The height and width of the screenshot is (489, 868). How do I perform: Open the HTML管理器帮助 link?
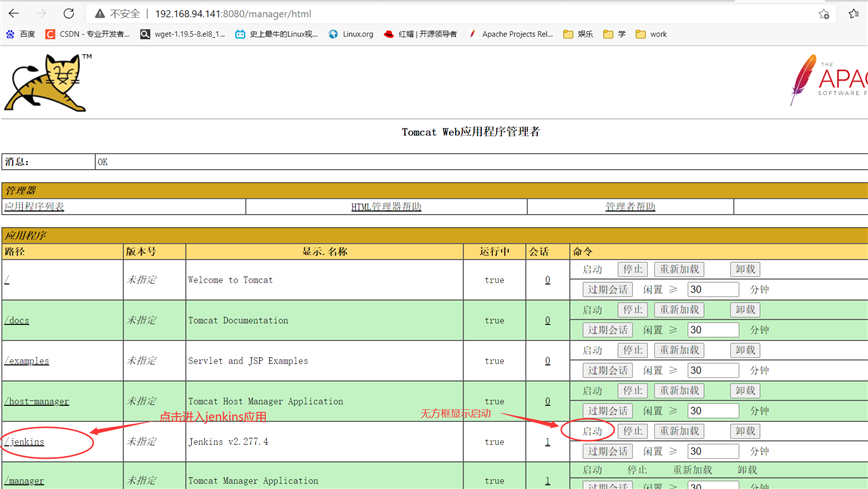[386, 207]
